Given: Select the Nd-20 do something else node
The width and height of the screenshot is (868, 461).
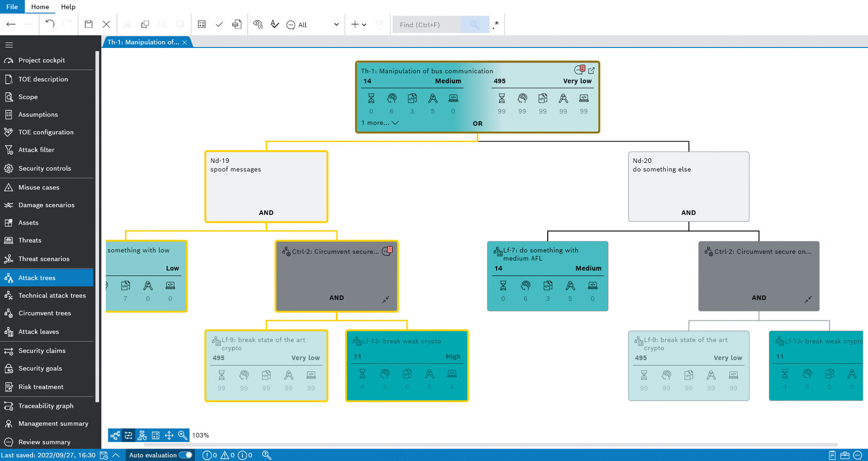Looking at the screenshot, I should point(689,187).
